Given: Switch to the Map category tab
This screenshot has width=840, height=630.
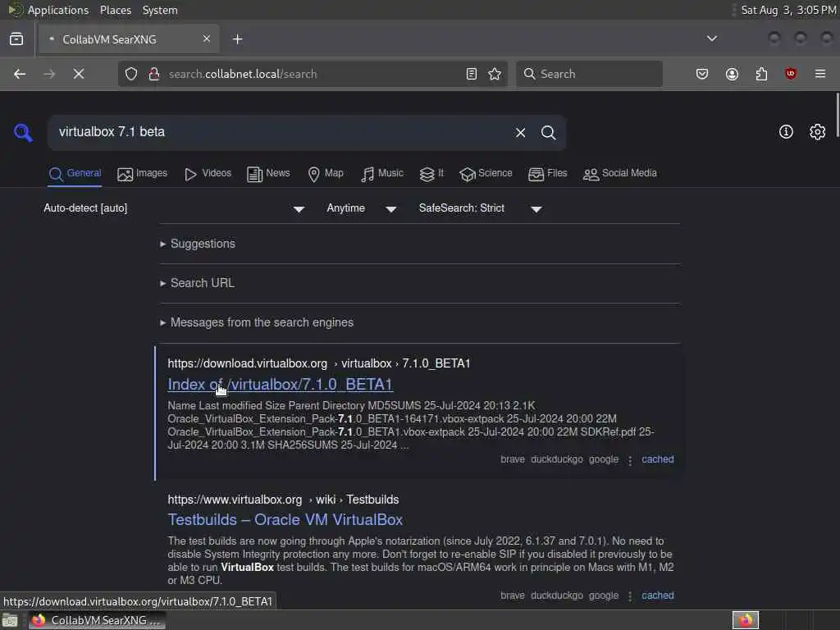Looking at the screenshot, I should (326, 174).
